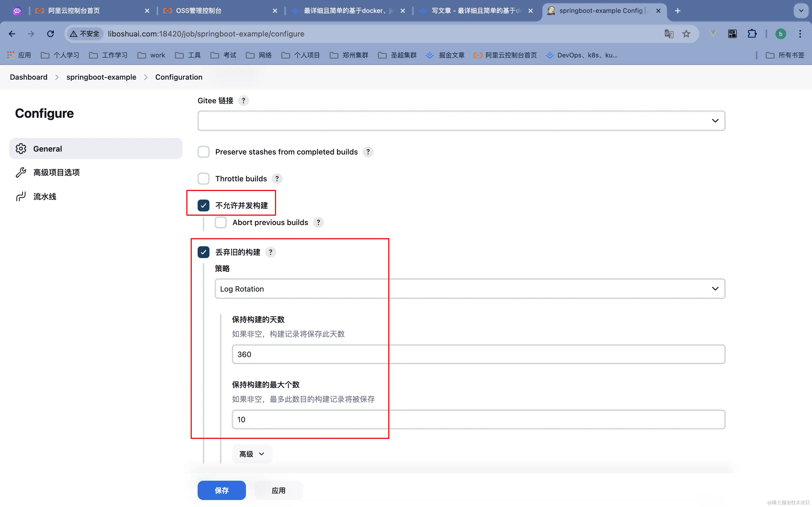The width and height of the screenshot is (812, 507).
Task: Click the 保持构建的天数 input field
Action: pyautogui.click(x=478, y=354)
